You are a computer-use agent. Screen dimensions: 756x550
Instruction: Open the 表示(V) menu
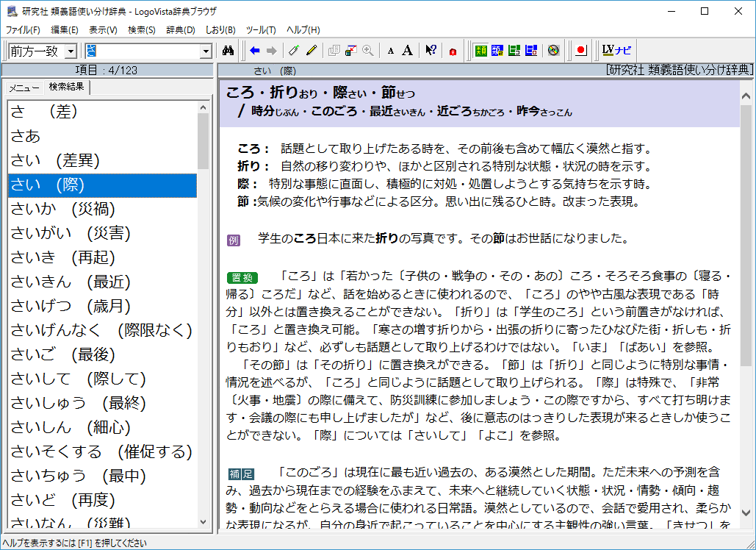(103, 30)
